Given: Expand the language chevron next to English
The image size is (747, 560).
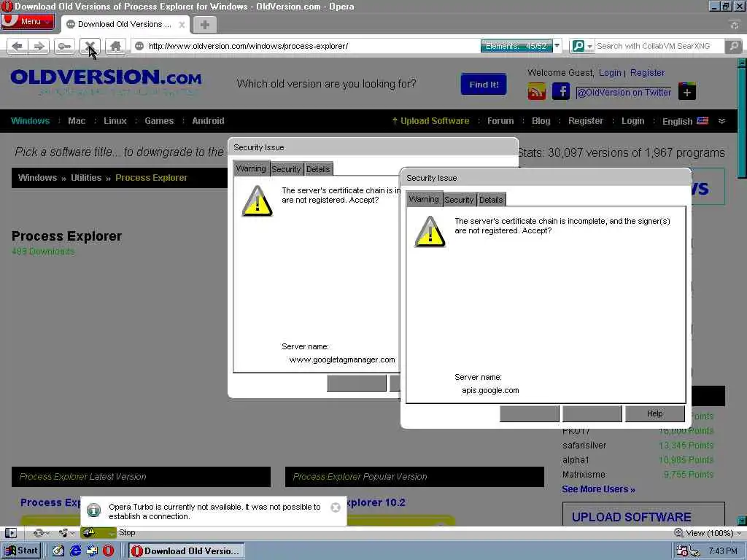Looking at the screenshot, I should pyautogui.click(x=721, y=121).
